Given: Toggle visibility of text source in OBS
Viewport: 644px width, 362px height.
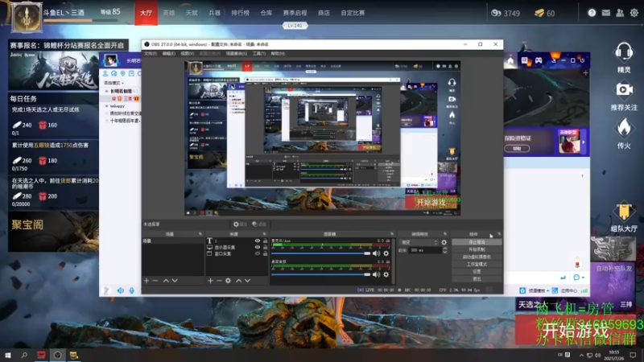Looking at the screenshot, I should [x=258, y=241].
